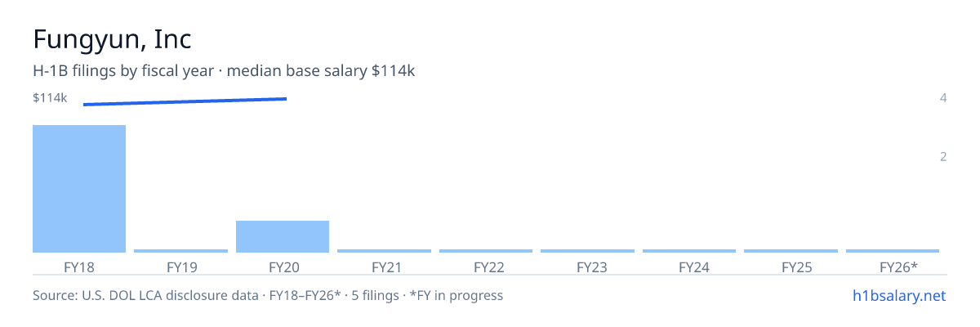
Task: Click the source footnote text
Action: pyautogui.click(x=268, y=295)
